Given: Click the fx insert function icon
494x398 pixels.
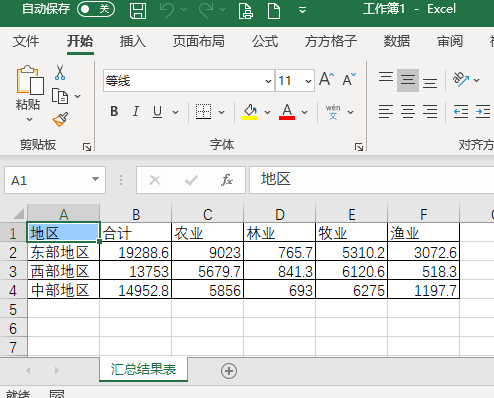Looking at the screenshot, I should 227,180.
